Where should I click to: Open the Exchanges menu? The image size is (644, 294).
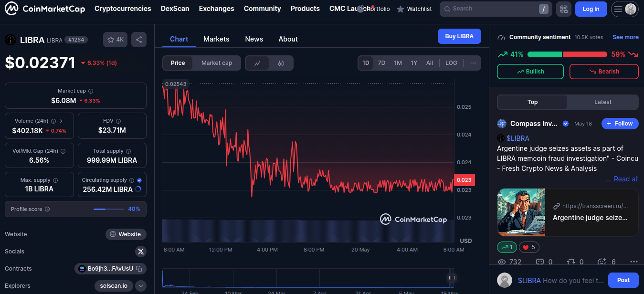coord(216,9)
